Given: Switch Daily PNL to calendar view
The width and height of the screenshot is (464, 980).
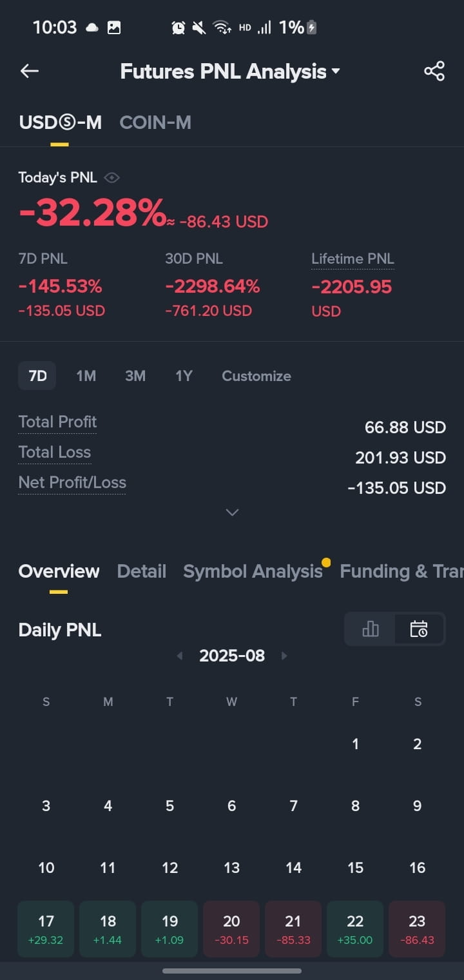Looking at the screenshot, I should click(x=419, y=629).
